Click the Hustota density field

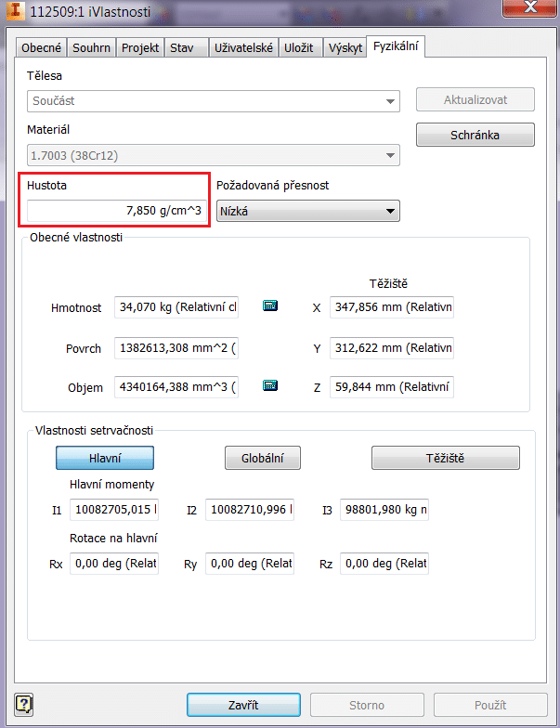point(117,211)
